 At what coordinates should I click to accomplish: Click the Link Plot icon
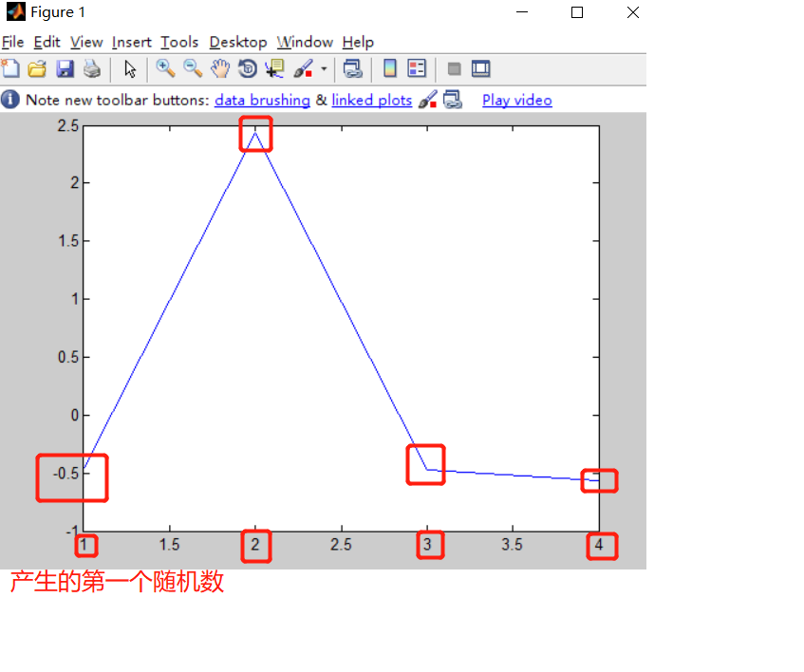(x=352, y=68)
